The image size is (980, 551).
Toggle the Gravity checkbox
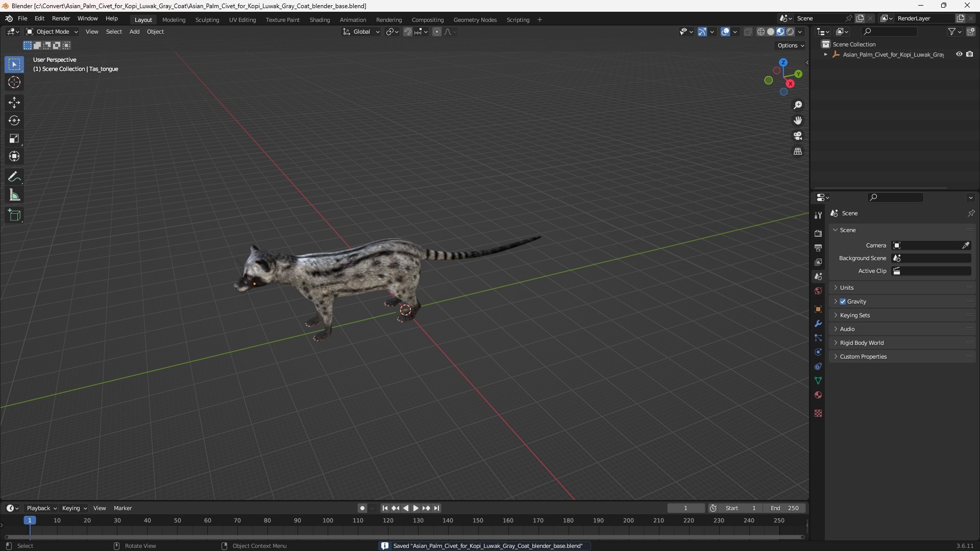843,302
